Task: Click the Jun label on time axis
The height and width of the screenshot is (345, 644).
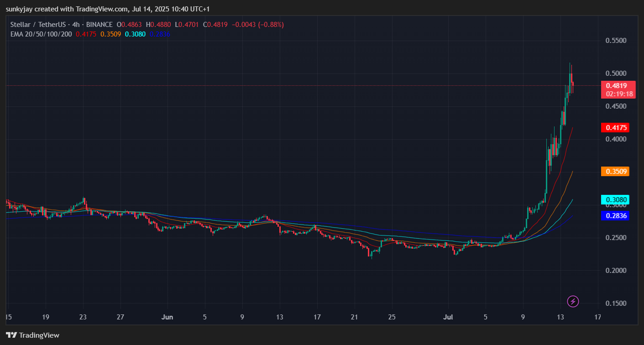Action: click(x=168, y=317)
